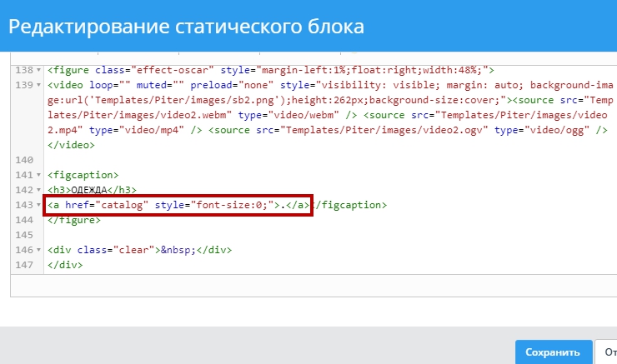Collapse fold arrow at line 141

38,175
